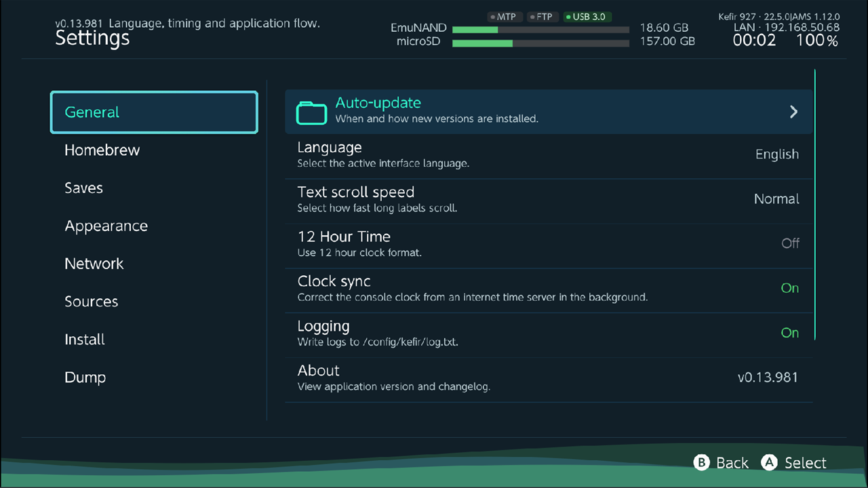
Task: Click the A button Select icon
Action: point(769,462)
